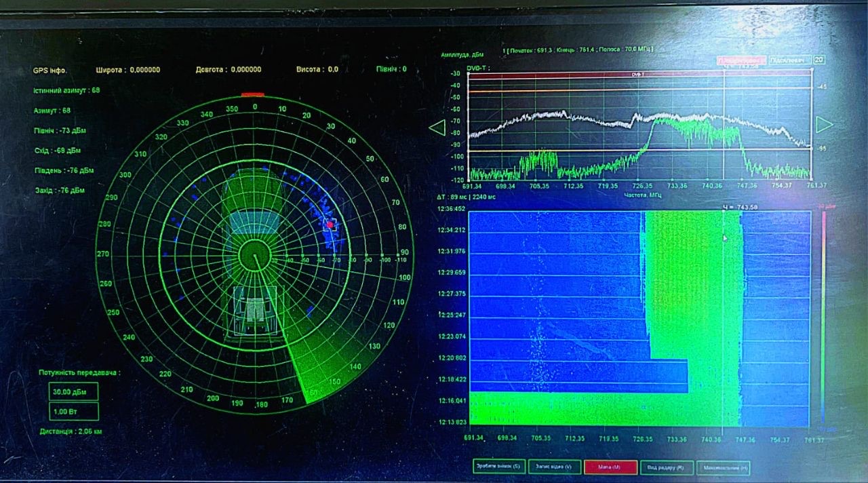Select the red «Мапа (M)» button
Image resolution: width=868 pixels, height=483 pixels.
610,467
